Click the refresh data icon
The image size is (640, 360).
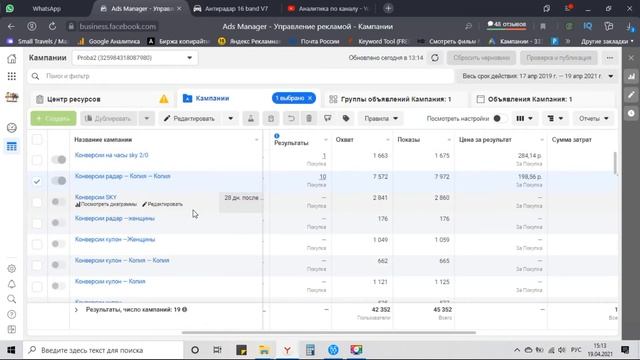pos(435,58)
